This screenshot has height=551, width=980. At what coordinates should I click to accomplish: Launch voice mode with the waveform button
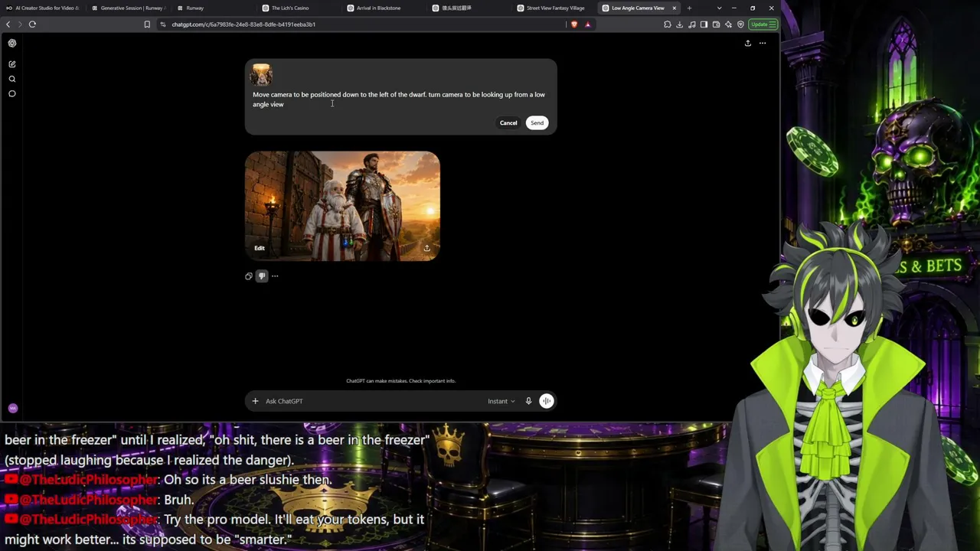tap(547, 401)
